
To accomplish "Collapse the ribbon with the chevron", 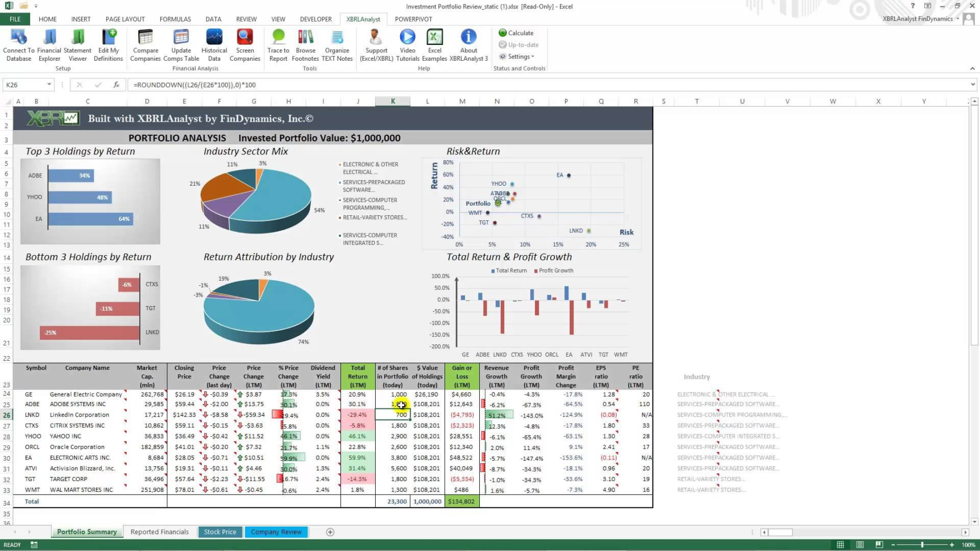I will pyautogui.click(x=973, y=68).
